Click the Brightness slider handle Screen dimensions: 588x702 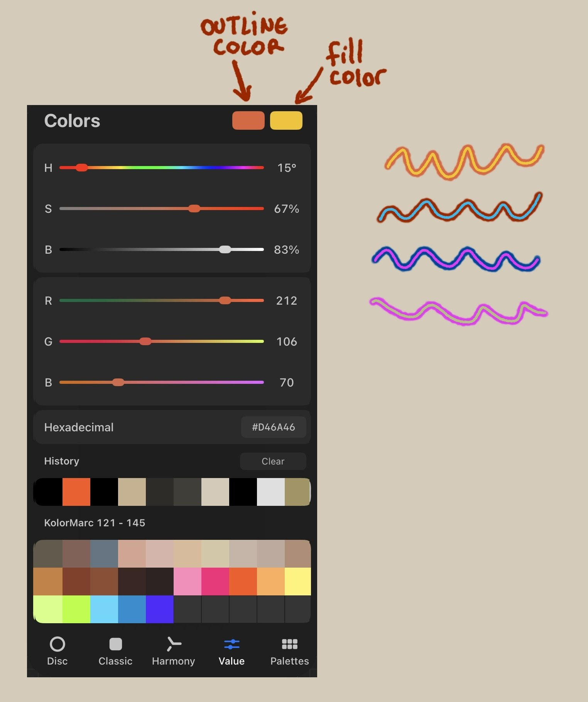225,249
